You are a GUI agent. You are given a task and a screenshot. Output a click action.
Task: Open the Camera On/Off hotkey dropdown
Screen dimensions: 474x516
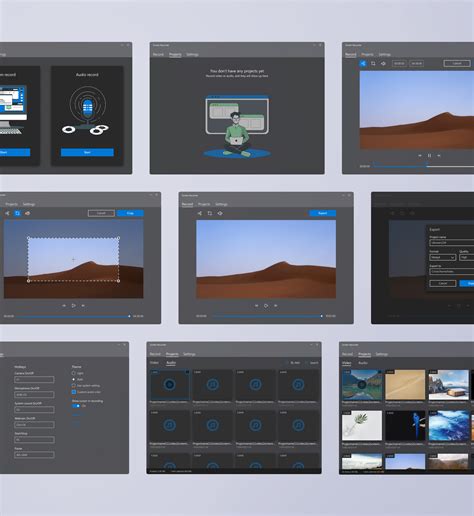34,379
